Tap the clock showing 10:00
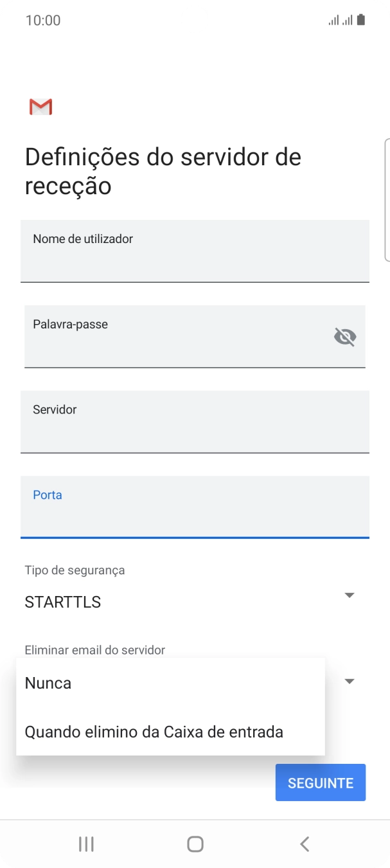Image resolution: width=390 pixels, height=868 pixels. click(43, 20)
